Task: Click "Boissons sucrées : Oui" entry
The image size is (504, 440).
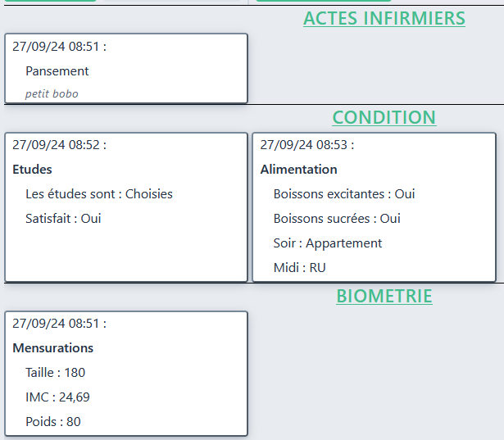Action: (337, 219)
